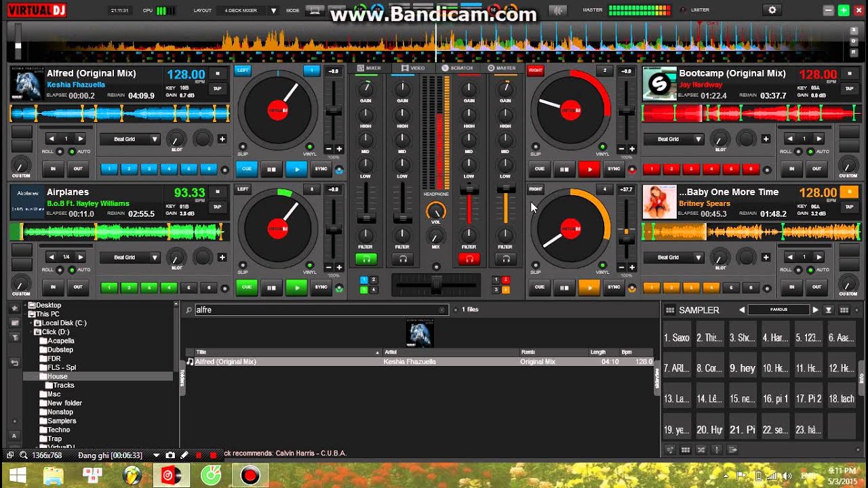The image size is (868, 488).
Task: Open the Beat Grid dropdown on the Alfred deck
Action: tap(129, 139)
